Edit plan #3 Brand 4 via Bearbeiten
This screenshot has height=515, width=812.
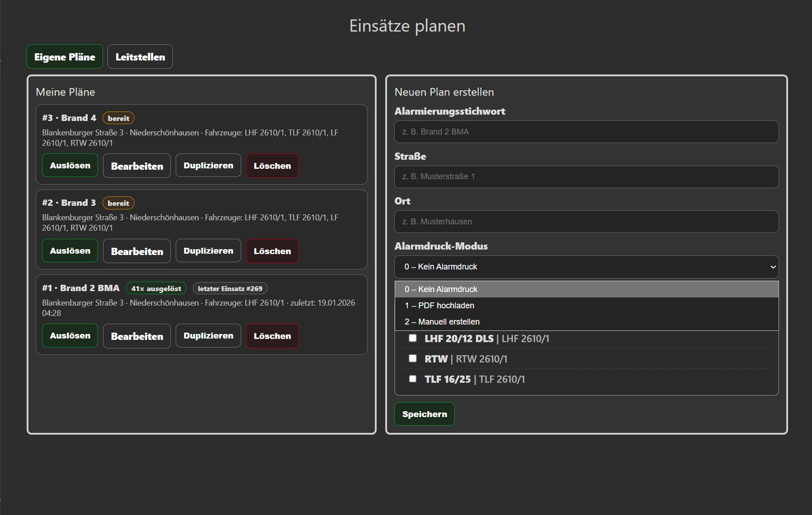pos(137,166)
